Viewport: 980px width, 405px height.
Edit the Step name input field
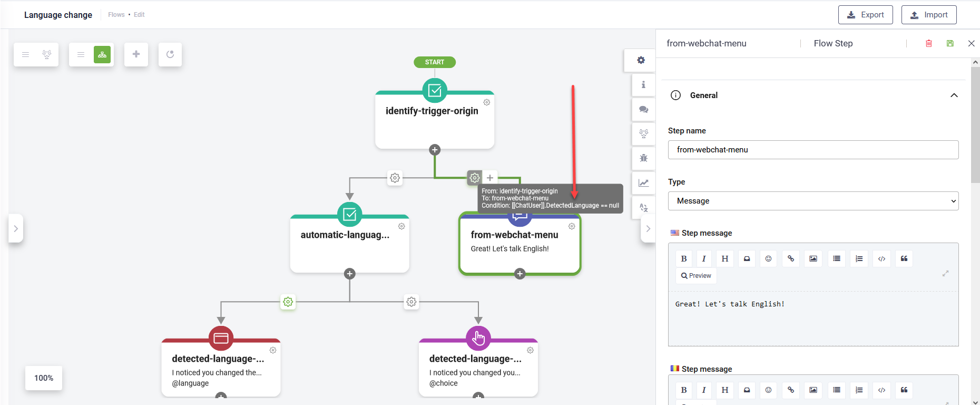coord(813,150)
